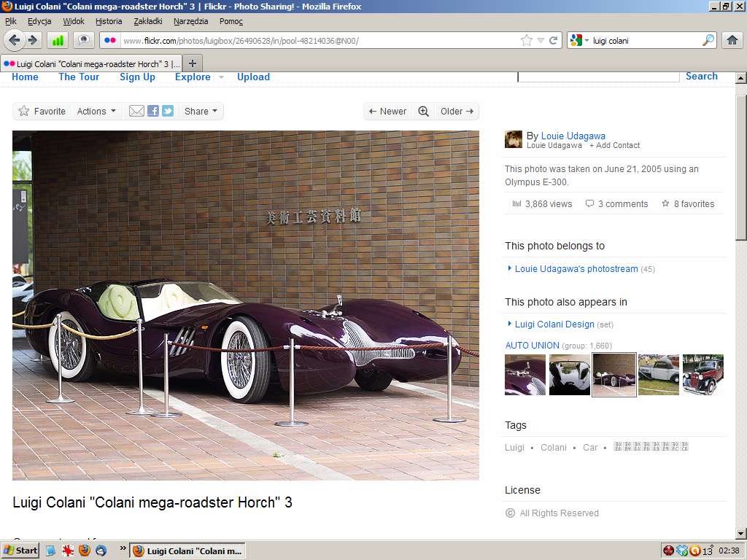Click the Flickr site favicon in address bar
747x560 pixels.
point(110,41)
